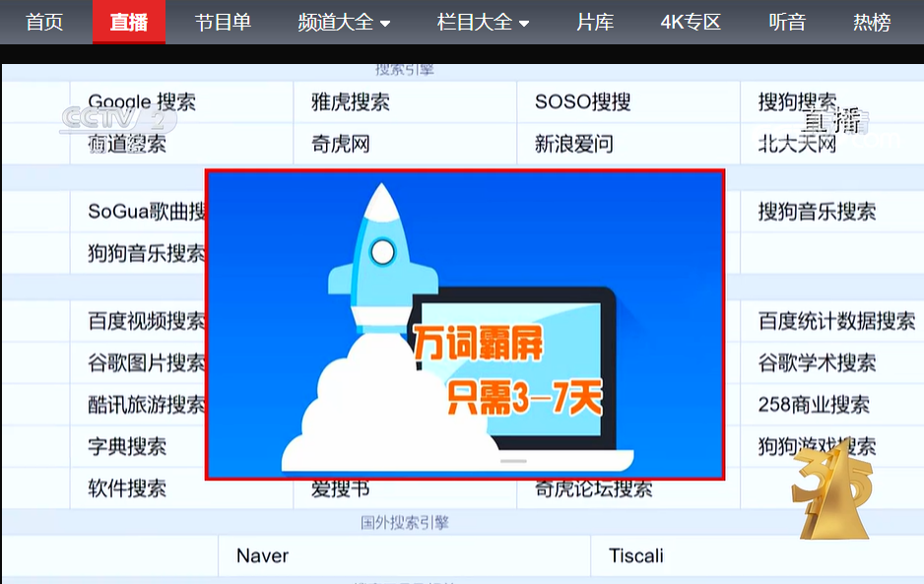Click the 酷讯旅游搜索 entry
This screenshot has height=584, width=924.
(146, 405)
